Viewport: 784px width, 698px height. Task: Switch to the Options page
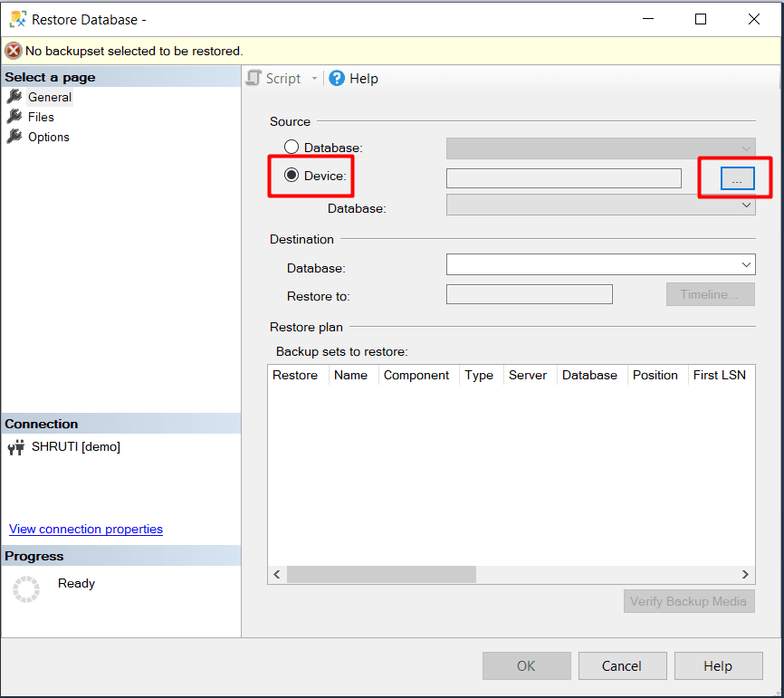pos(48,137)
